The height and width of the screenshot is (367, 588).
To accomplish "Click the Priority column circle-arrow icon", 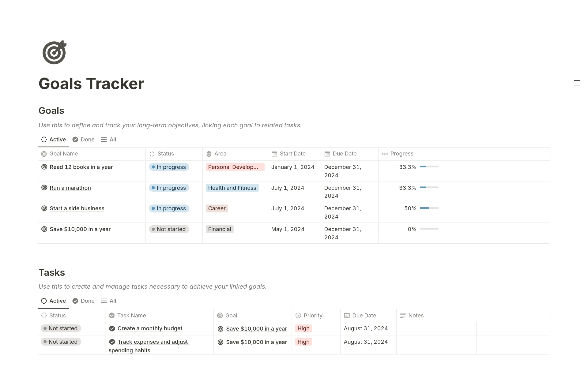I will point(298,316).
